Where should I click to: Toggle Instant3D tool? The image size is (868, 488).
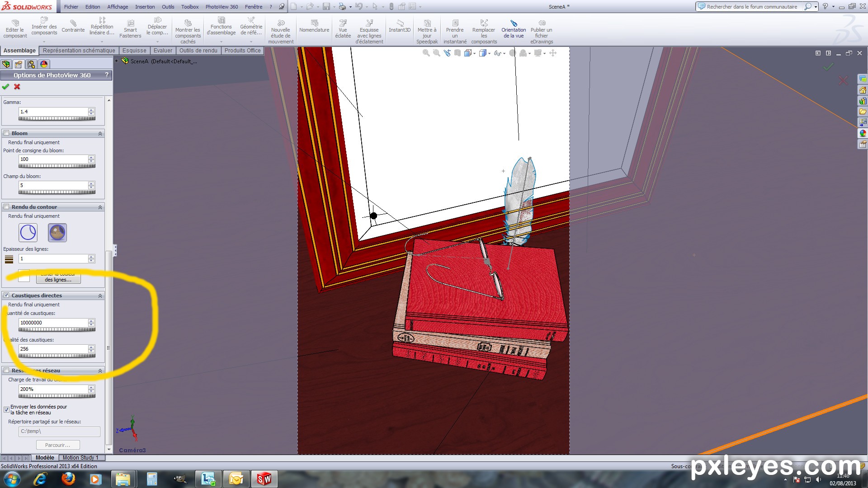point(400,26)
